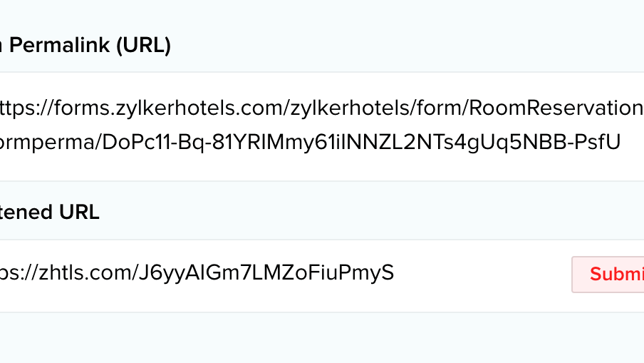This screenshot has height=363, width=644.
Task: Click the forms.zylkerhotels.com permalink URL
Action: (x=321, y=108)
